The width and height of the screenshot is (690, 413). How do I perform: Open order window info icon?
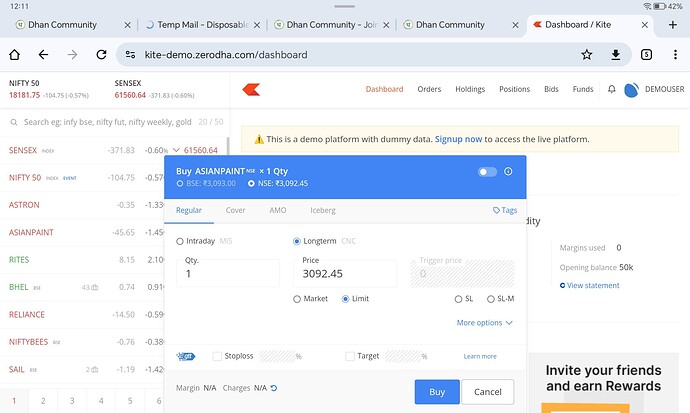(508, 172)
